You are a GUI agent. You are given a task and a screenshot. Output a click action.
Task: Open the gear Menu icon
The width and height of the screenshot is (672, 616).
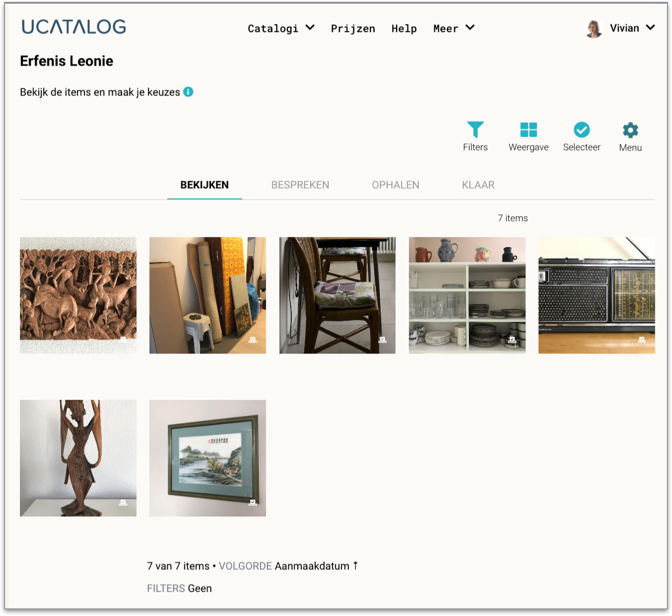pyautogui.click(x=630, y=130)
